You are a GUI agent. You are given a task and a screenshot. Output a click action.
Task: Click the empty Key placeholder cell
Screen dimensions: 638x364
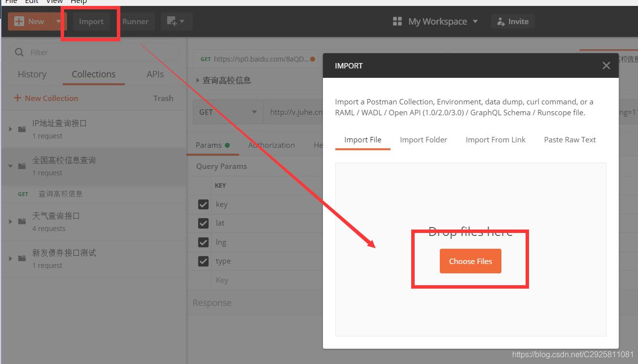pyautogui.click(x=267, y=280)
